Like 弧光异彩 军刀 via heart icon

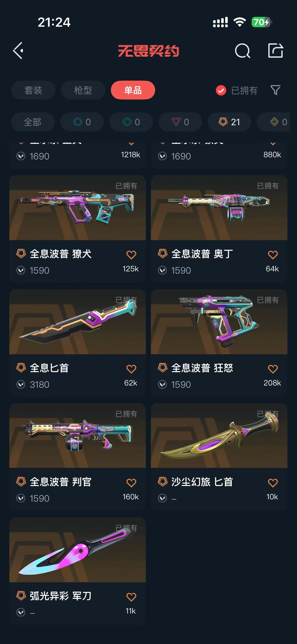point(131,597)
